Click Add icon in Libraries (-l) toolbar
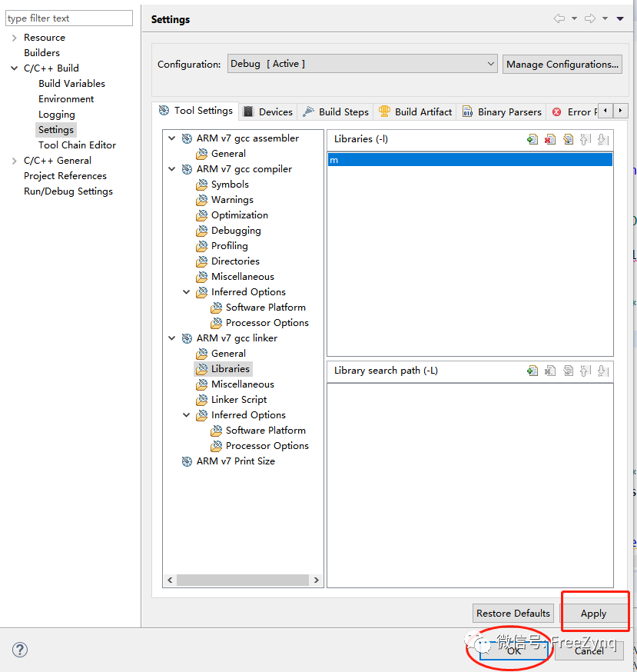This screenshot has width=637, height=672. [x=532, y=139]
